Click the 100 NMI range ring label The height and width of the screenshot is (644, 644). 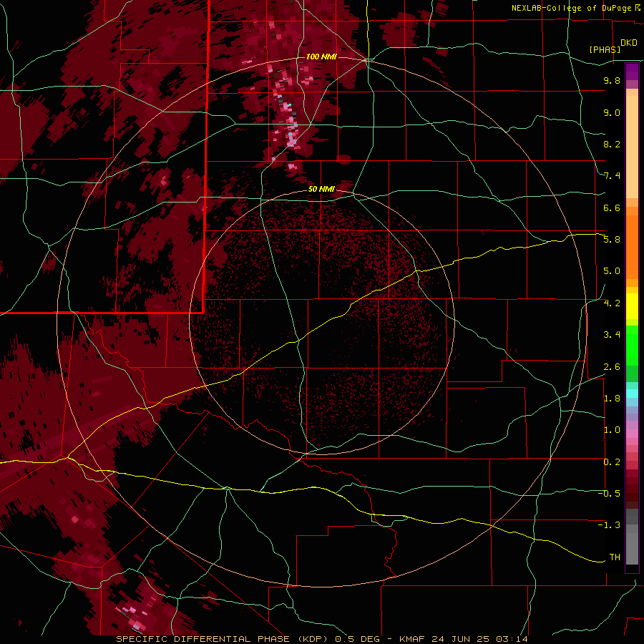pyautogui.click(x=321, y=57)
